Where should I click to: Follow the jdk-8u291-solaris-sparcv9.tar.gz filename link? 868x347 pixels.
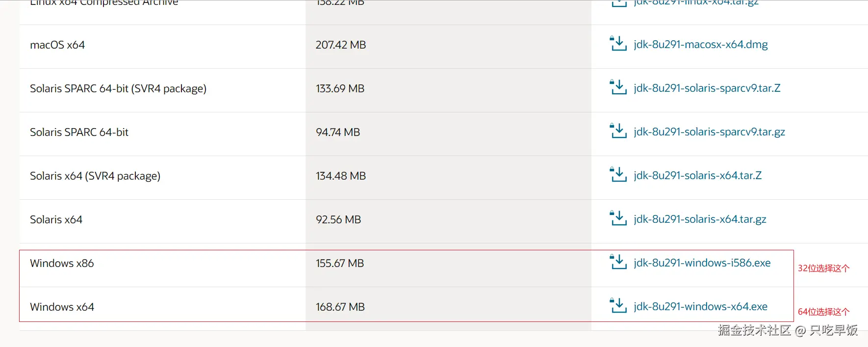709,132
